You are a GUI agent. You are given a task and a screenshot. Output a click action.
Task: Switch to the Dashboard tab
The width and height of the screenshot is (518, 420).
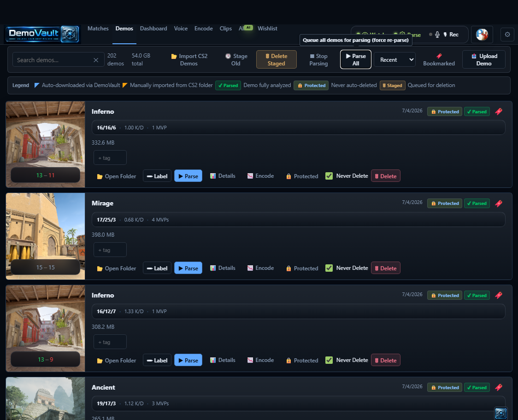point(153,29)
